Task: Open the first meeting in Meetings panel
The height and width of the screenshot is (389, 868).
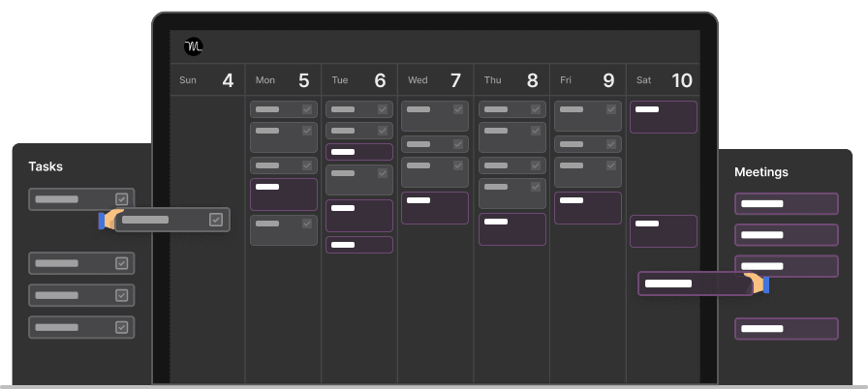Action: (x=786, y=203)
